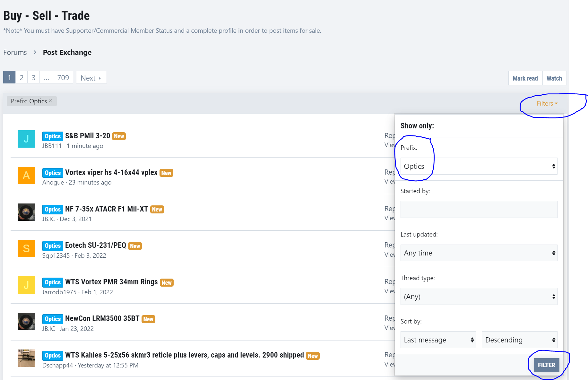Open the Sort by Last message select
The height and width of the screenshot is (380, 588).
(x=438, y=340)
